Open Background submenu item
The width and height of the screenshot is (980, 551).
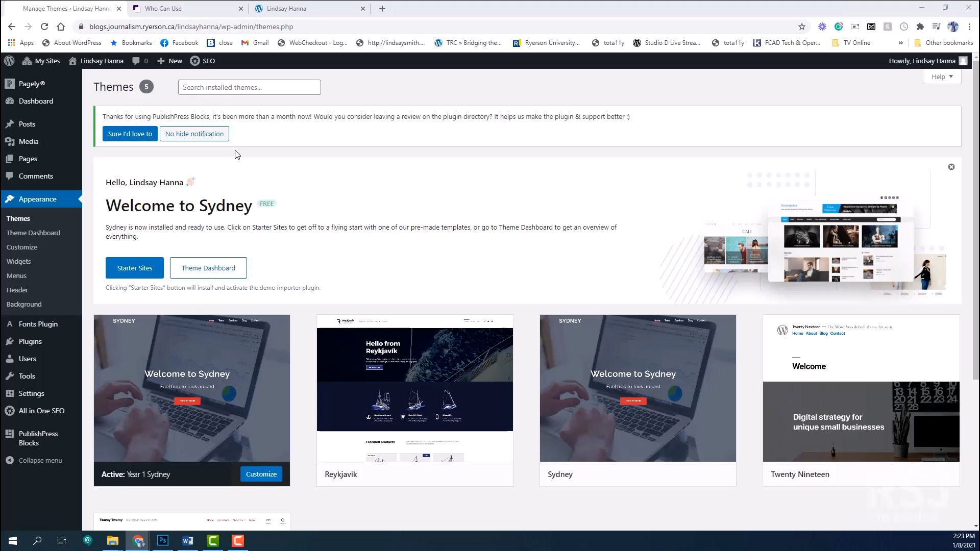[x=24, y=304]
